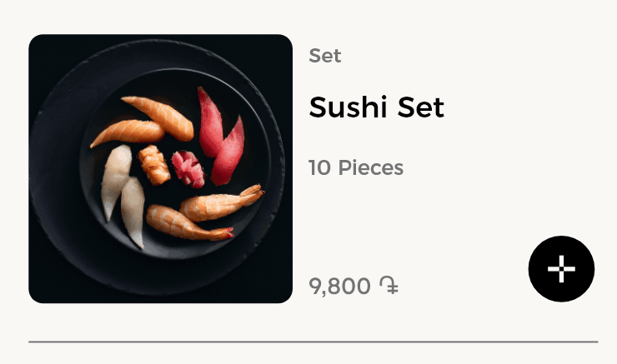Add the Sushi Set with plus button

(561, 269)
